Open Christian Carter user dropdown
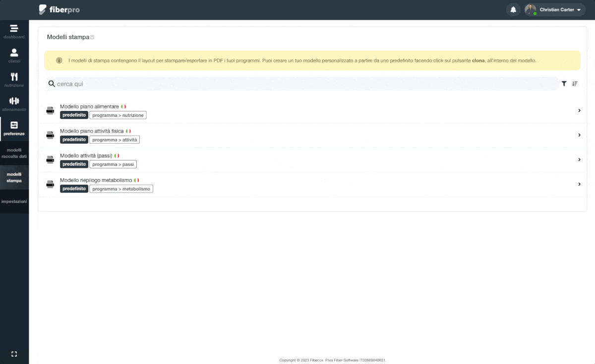 click(555, 10)
